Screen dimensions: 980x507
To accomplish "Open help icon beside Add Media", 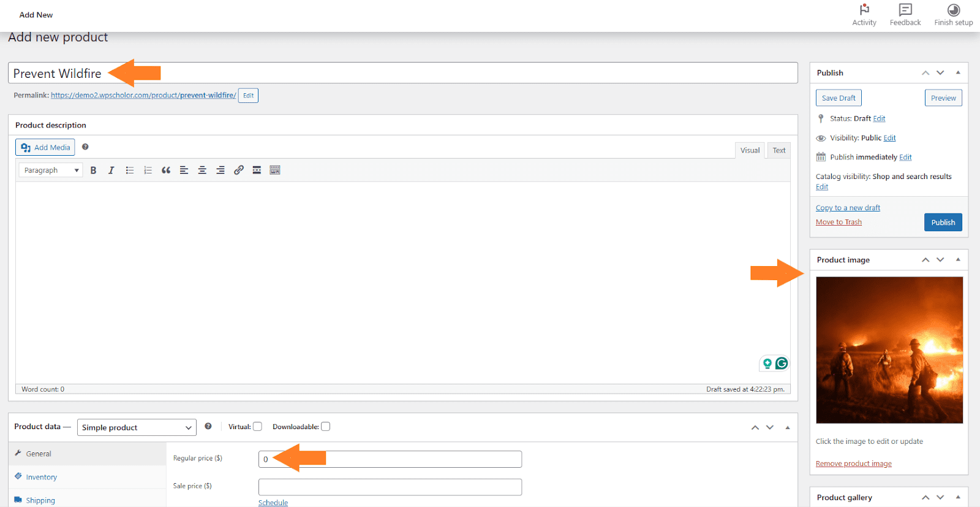I will point(85,147).
